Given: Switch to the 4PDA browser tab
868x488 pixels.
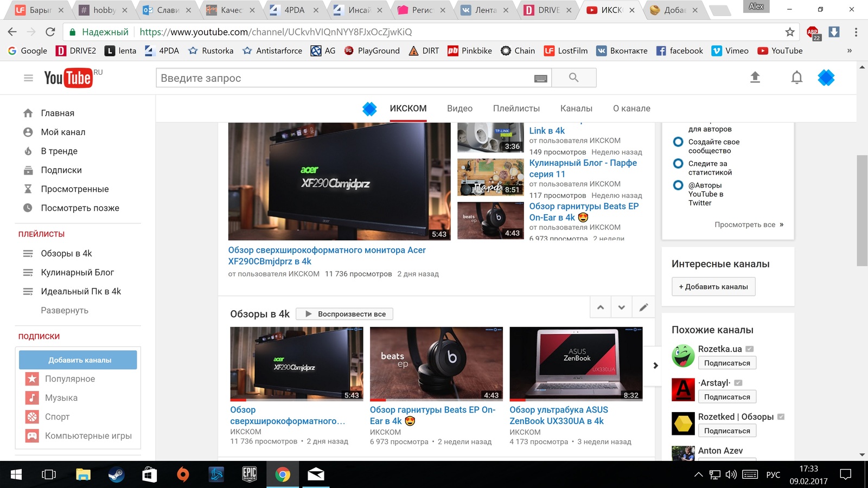Looking at the screenshot, I should pyautogui.click(x=295, y=10).
